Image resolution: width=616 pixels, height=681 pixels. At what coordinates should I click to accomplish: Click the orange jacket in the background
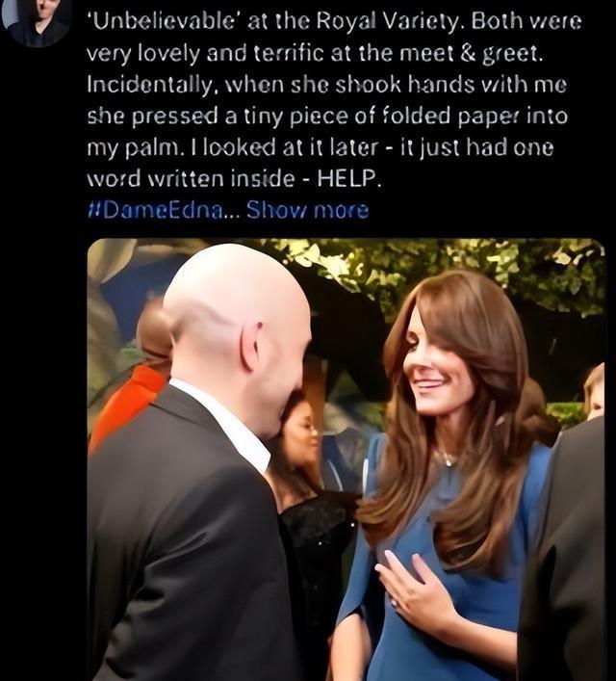pos(126,402)
